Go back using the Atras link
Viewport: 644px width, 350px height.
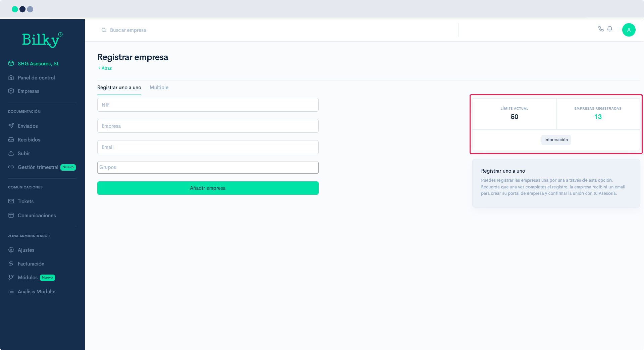point(105,68)
